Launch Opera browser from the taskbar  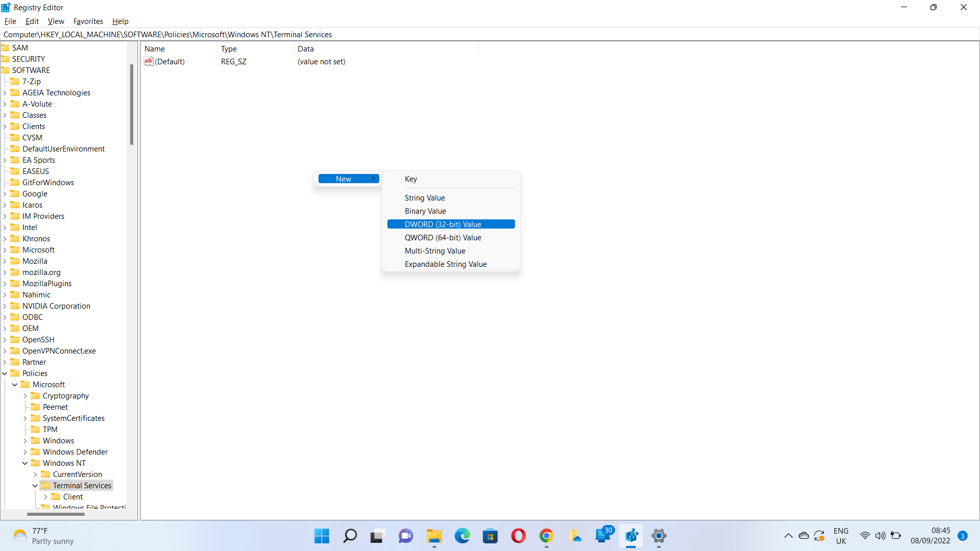click(518, 536)
